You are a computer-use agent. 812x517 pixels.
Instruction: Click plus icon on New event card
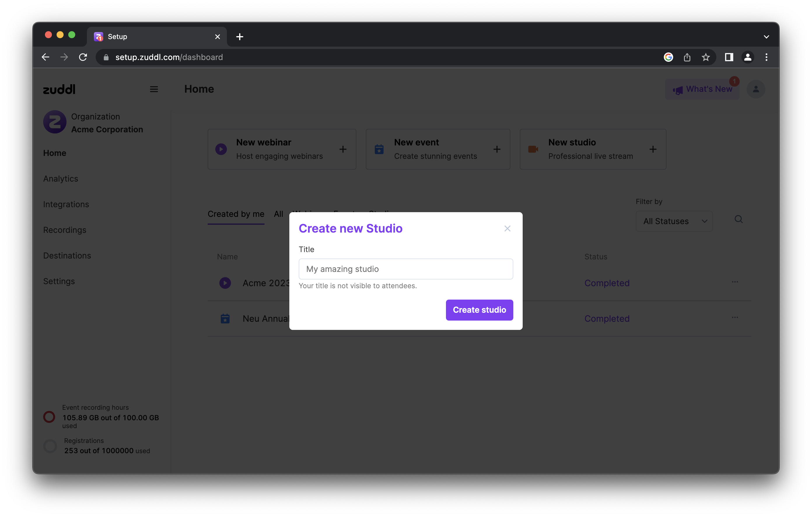[497, 149]
